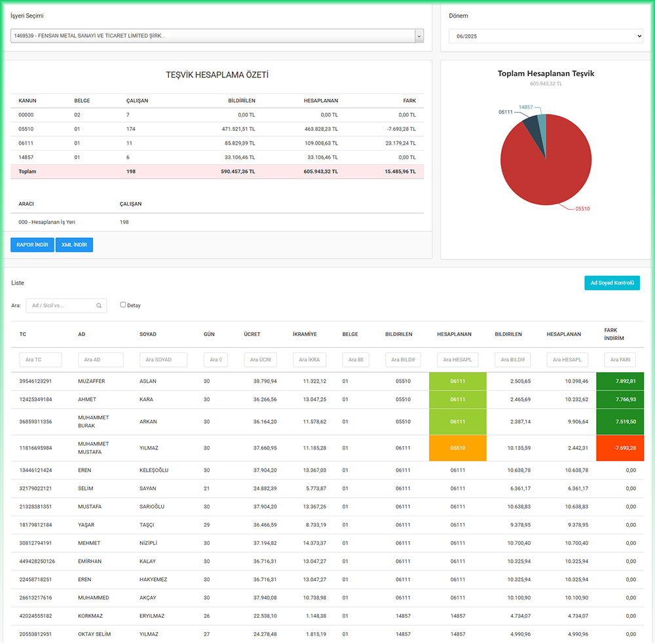Sort the table by GÜN column header
Image resolution: width=655 pixels, height=644 pixels.
[209, 334]
